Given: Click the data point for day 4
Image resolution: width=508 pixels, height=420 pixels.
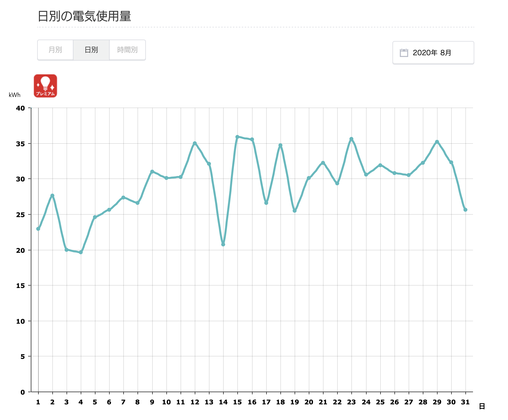Looking at the screenshot, I should 81,252.
